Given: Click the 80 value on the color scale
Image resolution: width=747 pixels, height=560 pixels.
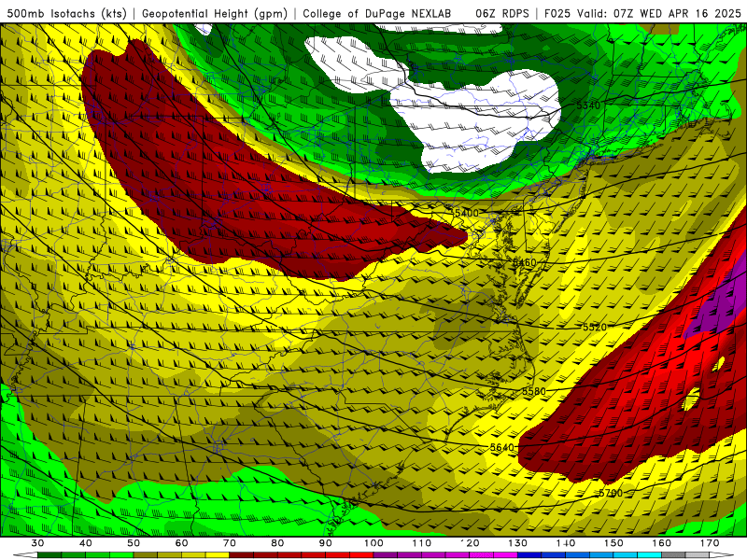Looking at the screenshot, I should point(277,543).
